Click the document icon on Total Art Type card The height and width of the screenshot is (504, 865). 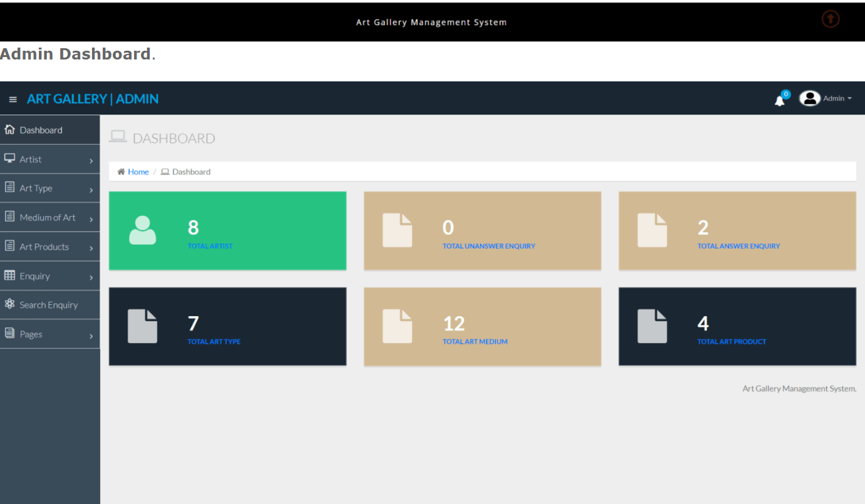tap(143, 326)
